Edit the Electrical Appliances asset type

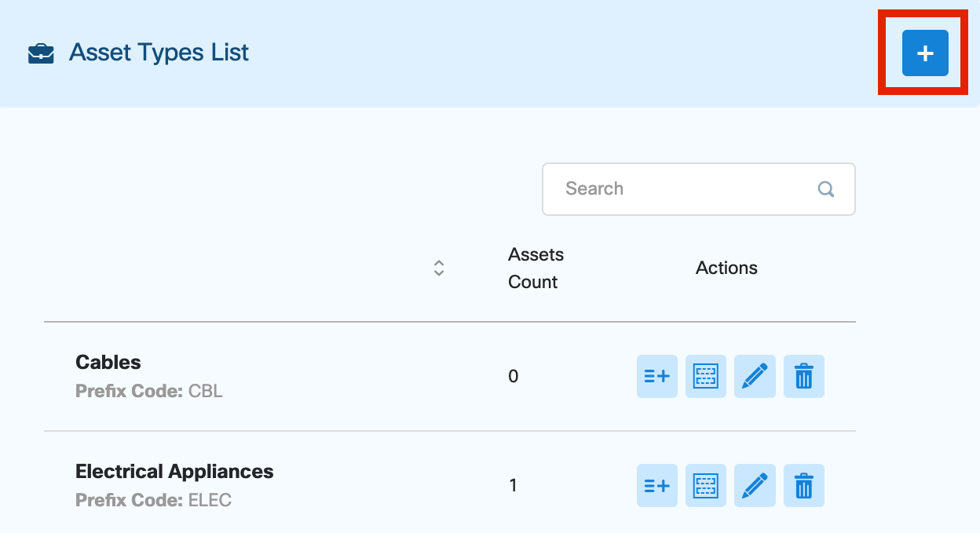(755, 485)
